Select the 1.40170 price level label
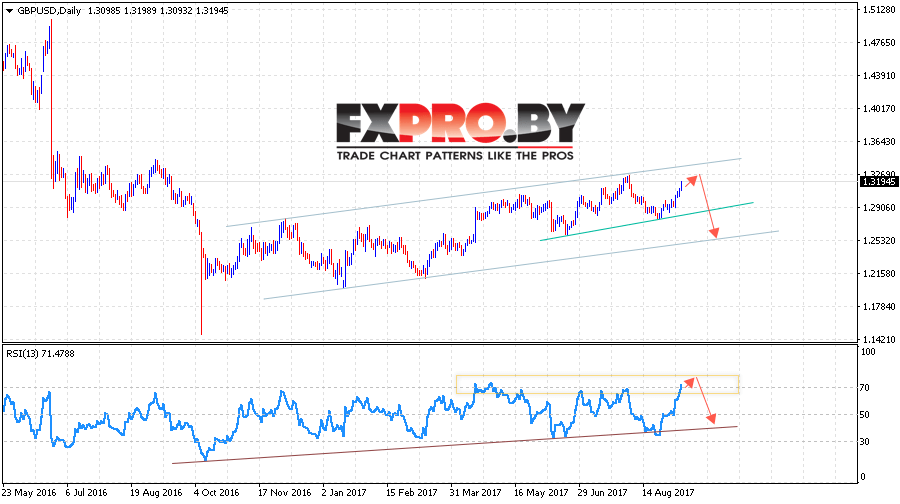Viewport: 900px width, 504px height. tap(878, 108)
